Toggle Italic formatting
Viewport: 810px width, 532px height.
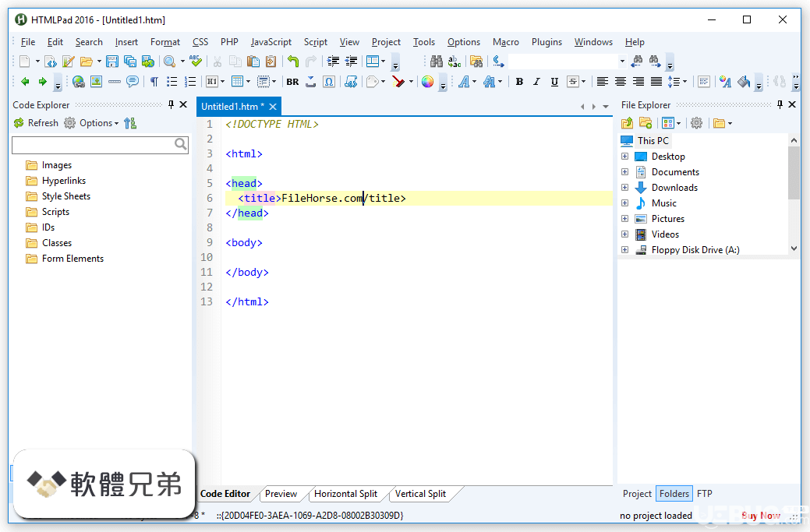pyautogui.click(x=536, y=82)
